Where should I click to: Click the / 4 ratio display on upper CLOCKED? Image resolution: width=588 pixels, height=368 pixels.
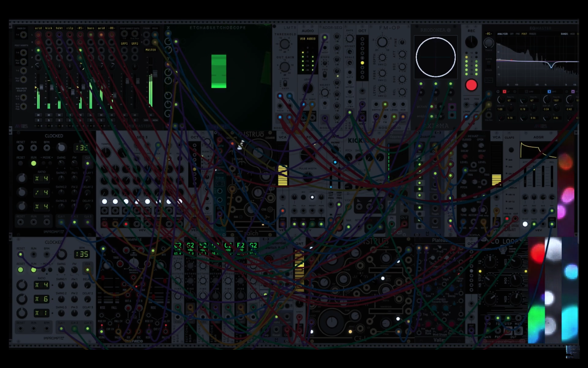click(x=41, y=192)
